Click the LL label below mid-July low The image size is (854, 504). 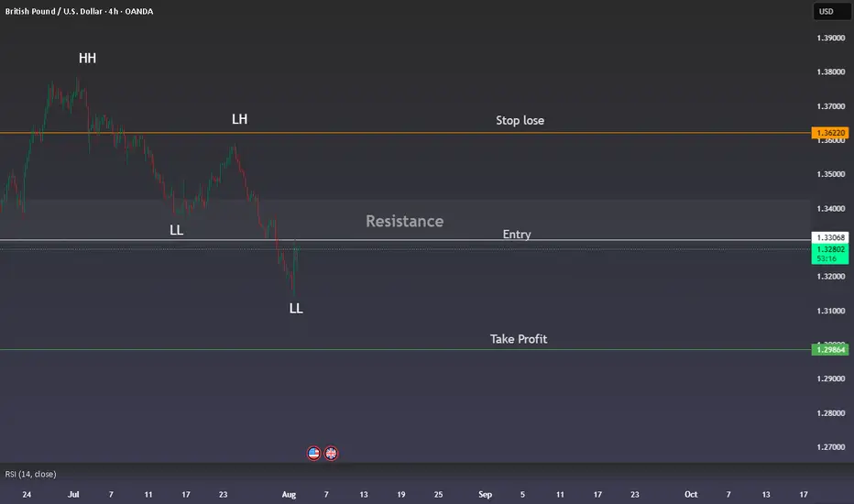[177, 231]
